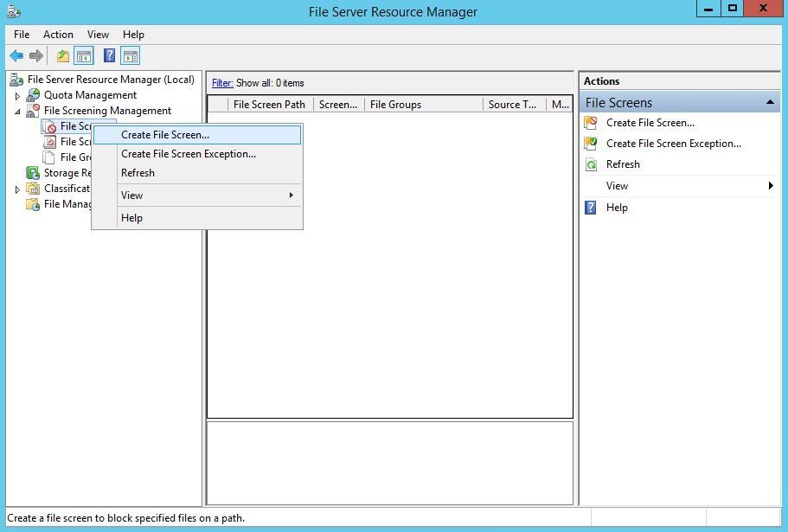Click the Storage Reports Management node icon
Image resolution: width=788 pixels, height=532 pixels.
coord(33,173)
